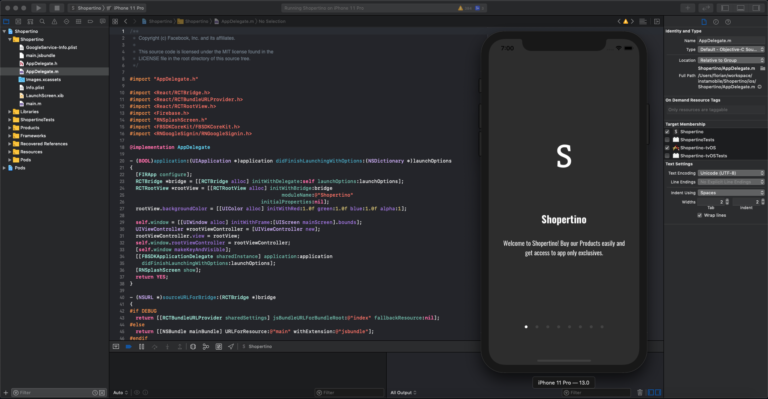Viewport: 768px width, 399px height.
Task: Open the Library with plus button
Action: pyautogui.click(x=688, y=8)
